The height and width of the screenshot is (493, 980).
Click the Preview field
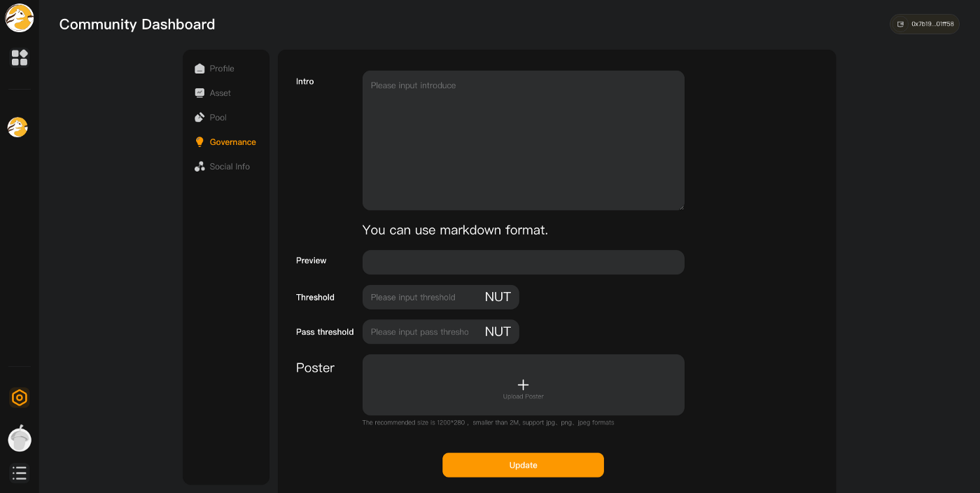point(524,263)
